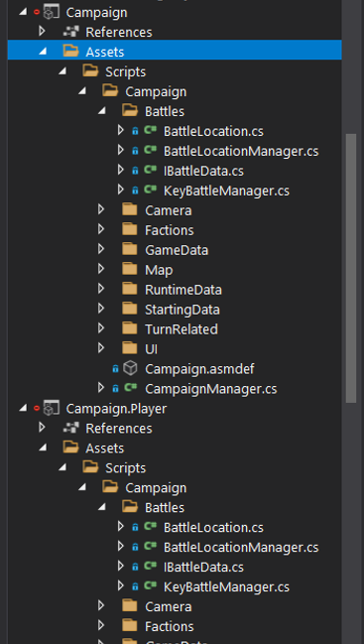
Task: Collapse Scripts folder under Campaign project
Action: pyautogui.click(x=61, y=71)
